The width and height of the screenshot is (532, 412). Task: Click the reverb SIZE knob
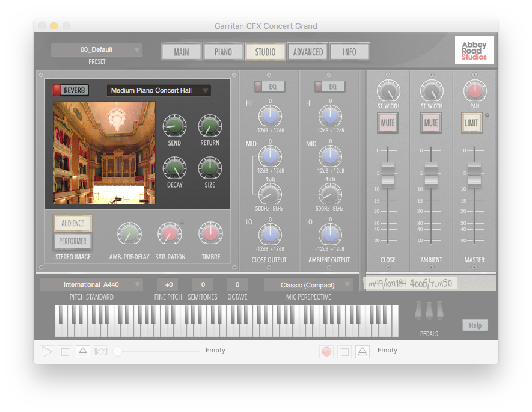[x=210, y=168]
